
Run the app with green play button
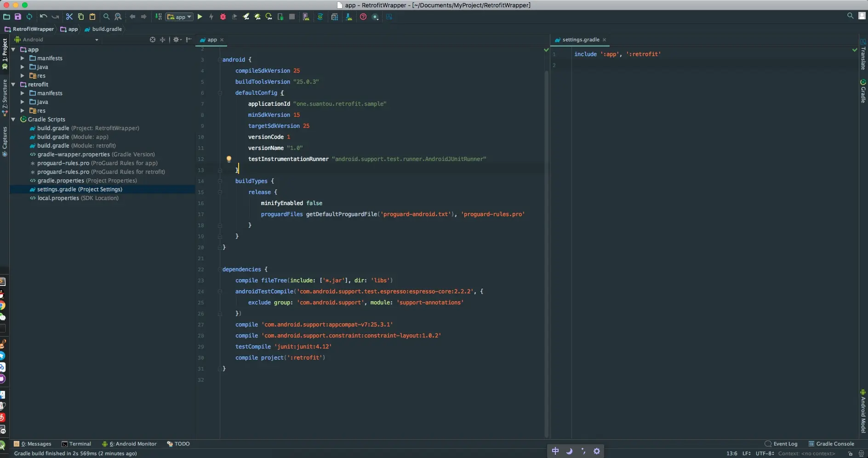[200, 17]
